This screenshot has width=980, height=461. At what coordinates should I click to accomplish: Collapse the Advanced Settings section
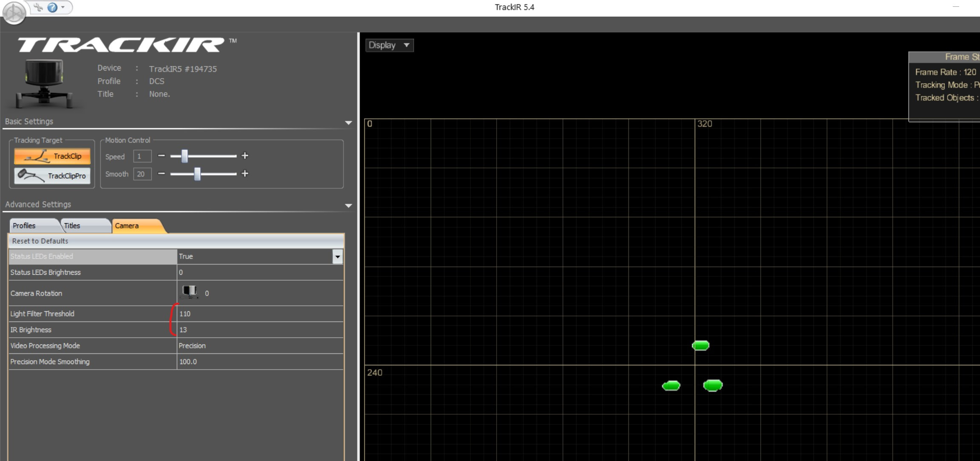[349, 205]
